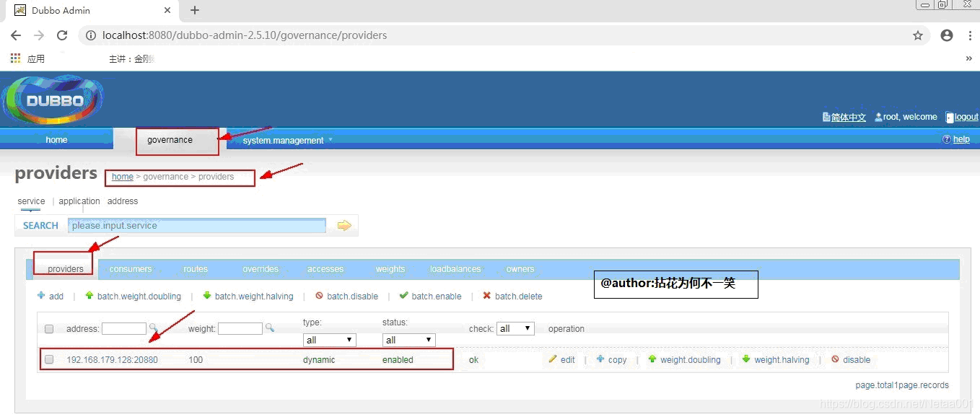Open the Chrome profile avatar icon
The height and width of the screenshot is (417, 980).
tap(947, 35)
